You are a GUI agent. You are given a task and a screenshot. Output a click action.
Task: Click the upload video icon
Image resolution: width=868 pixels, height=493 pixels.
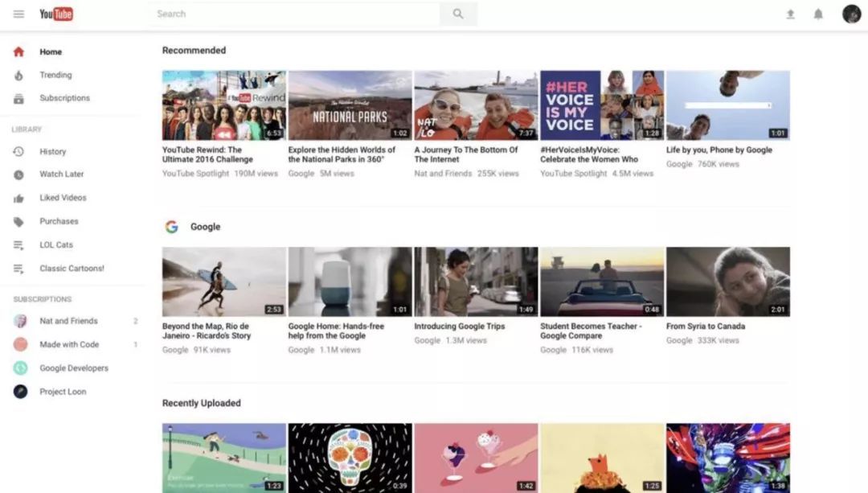pos(791,14)
